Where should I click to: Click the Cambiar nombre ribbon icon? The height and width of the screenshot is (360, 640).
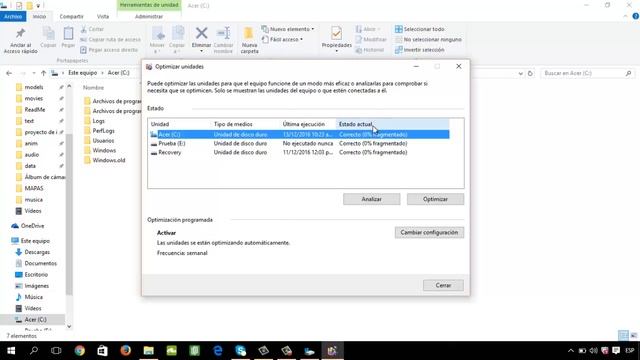(223, 40)
